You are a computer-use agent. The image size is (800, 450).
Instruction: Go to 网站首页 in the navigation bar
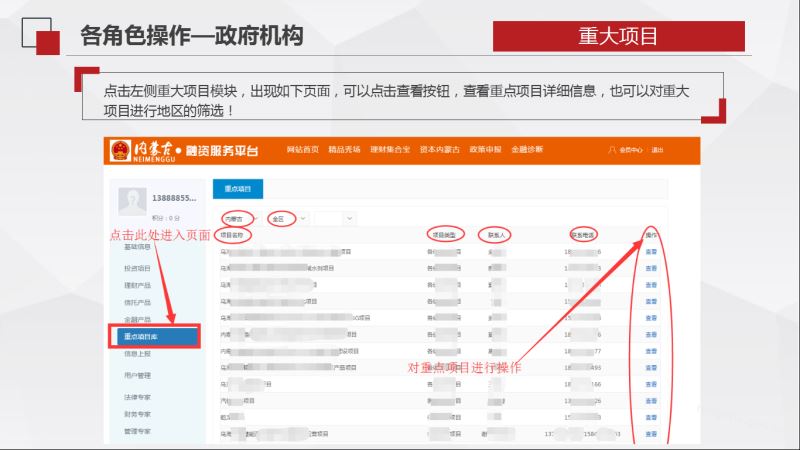coord(302,150)
